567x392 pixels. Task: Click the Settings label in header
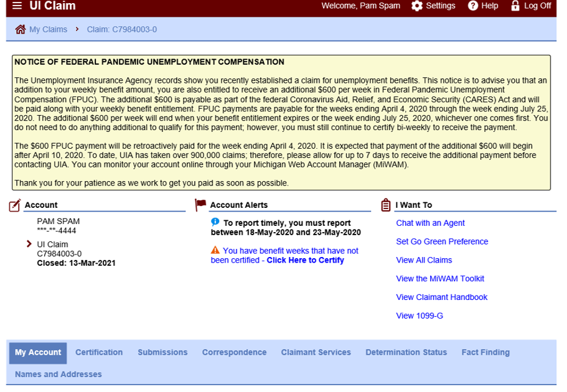[x=441, y=6]
